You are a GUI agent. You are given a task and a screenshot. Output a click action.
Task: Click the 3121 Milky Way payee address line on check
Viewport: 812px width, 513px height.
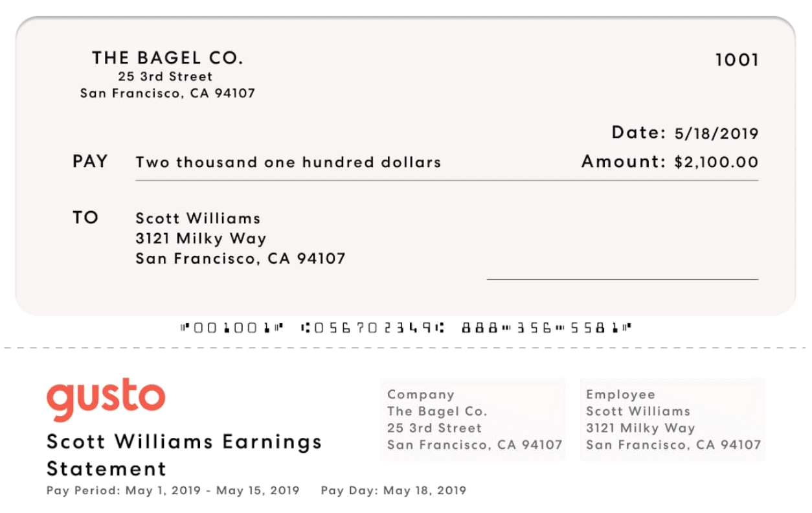(x=201, y=238)
